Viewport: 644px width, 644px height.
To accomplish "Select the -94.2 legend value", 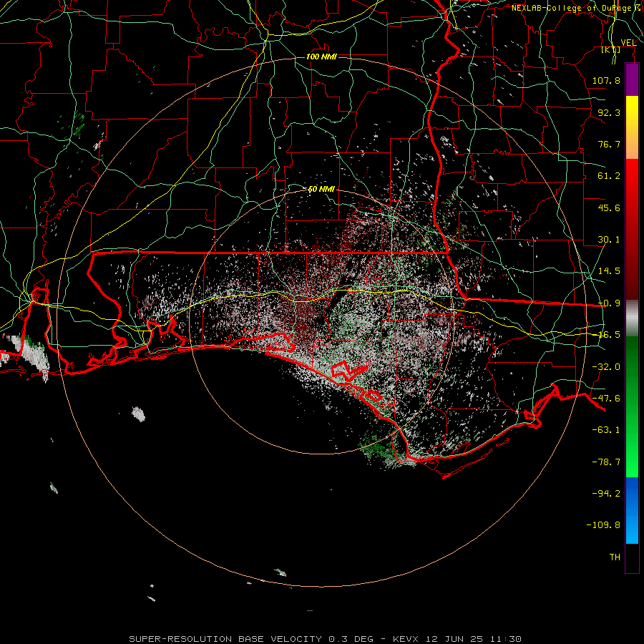I will (x=606, y=494).
